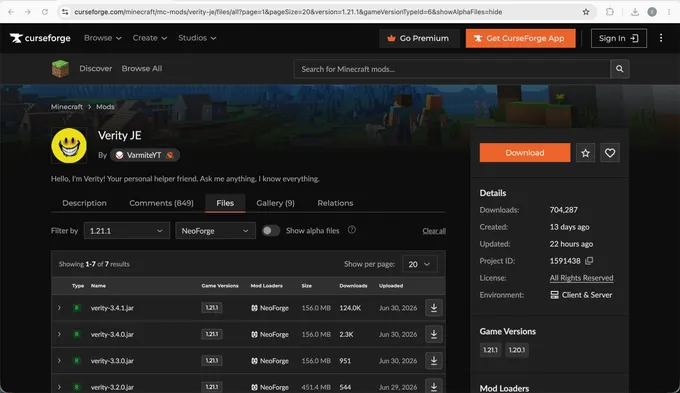
Task: Click Get CurseForge App button
Action: (520, 38)
